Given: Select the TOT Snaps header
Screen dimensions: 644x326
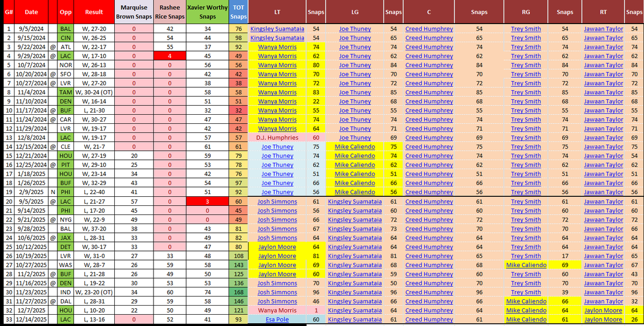Looking at the screenshot, I should 238,12.
